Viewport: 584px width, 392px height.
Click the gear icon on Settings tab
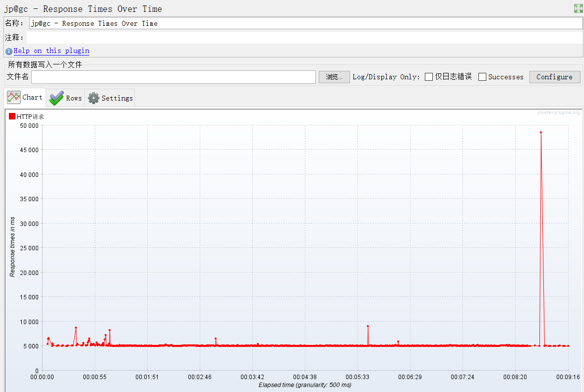click(94, 98)
